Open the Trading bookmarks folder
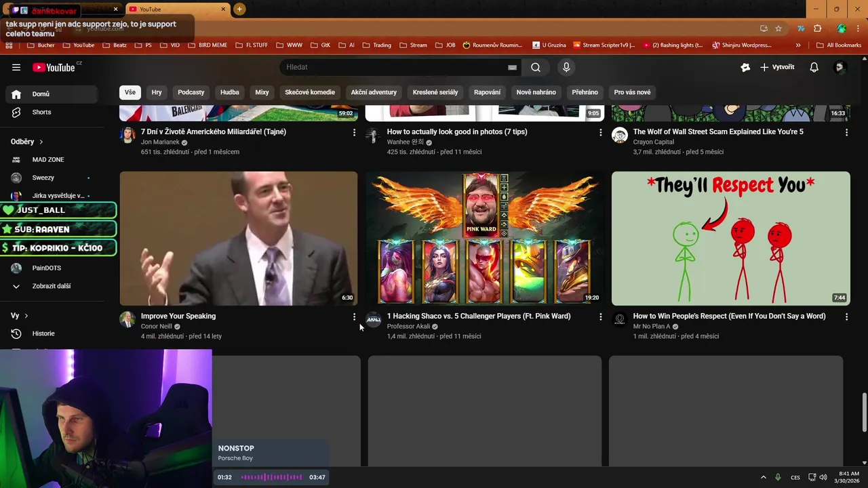The image size is (868, 488). pos(377,45)
